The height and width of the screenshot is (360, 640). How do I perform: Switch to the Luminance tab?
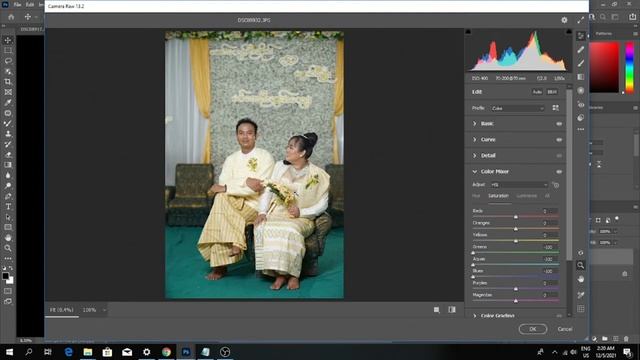click(527, 196)
